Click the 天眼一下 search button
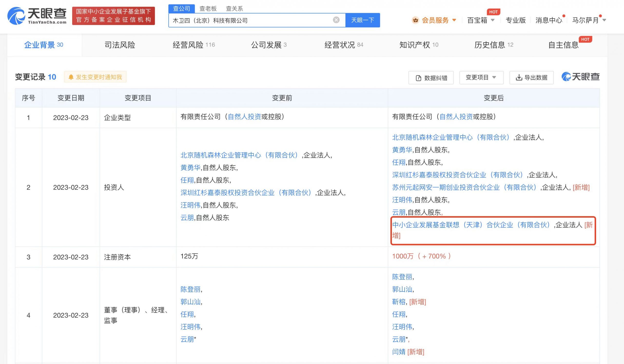 (x=362, y=20)
